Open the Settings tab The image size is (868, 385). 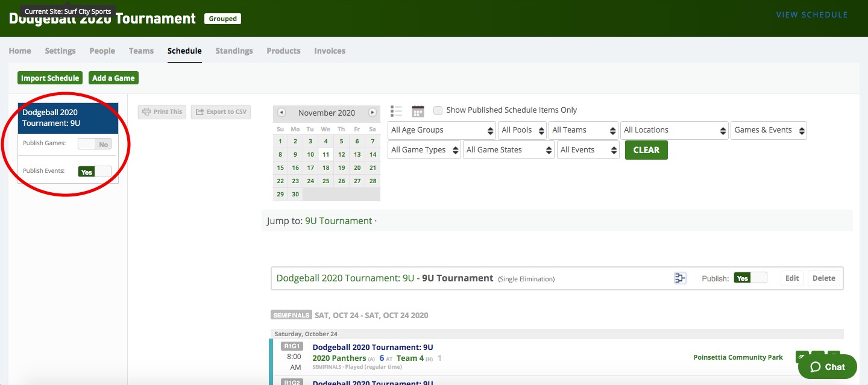[60, 51]
